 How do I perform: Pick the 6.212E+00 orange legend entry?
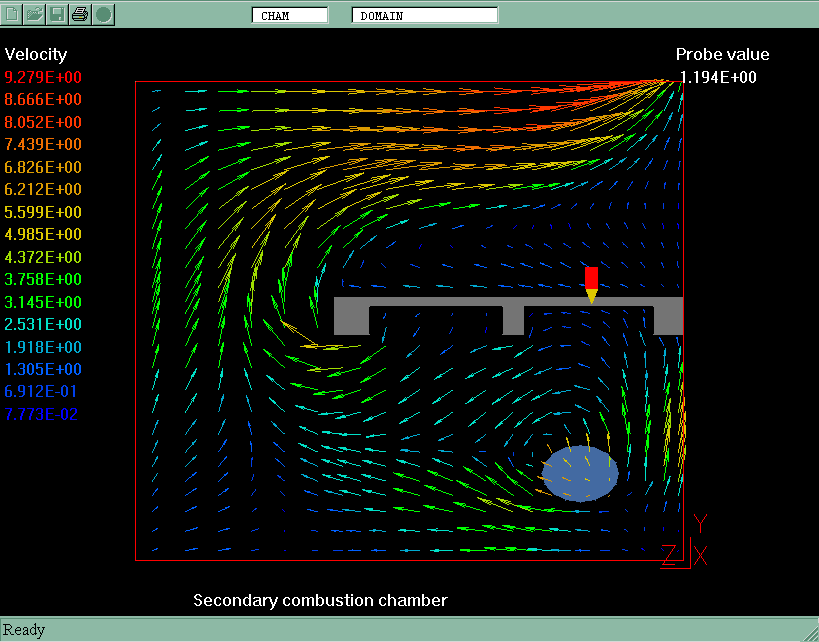coord(43,189)
